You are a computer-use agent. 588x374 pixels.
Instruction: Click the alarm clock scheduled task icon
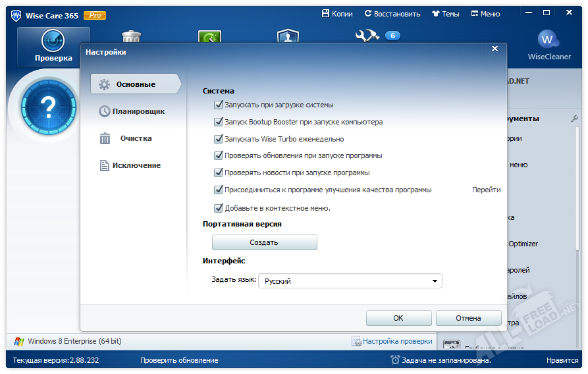pos(395,360)
